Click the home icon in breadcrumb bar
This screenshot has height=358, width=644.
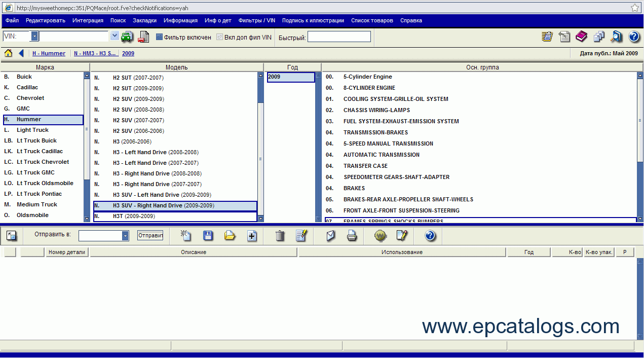pyautogui.click(x=8, y=53)
